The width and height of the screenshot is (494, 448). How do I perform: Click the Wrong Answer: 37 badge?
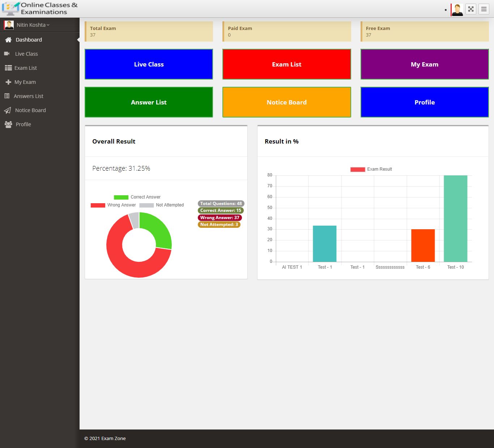coord(220,218)
